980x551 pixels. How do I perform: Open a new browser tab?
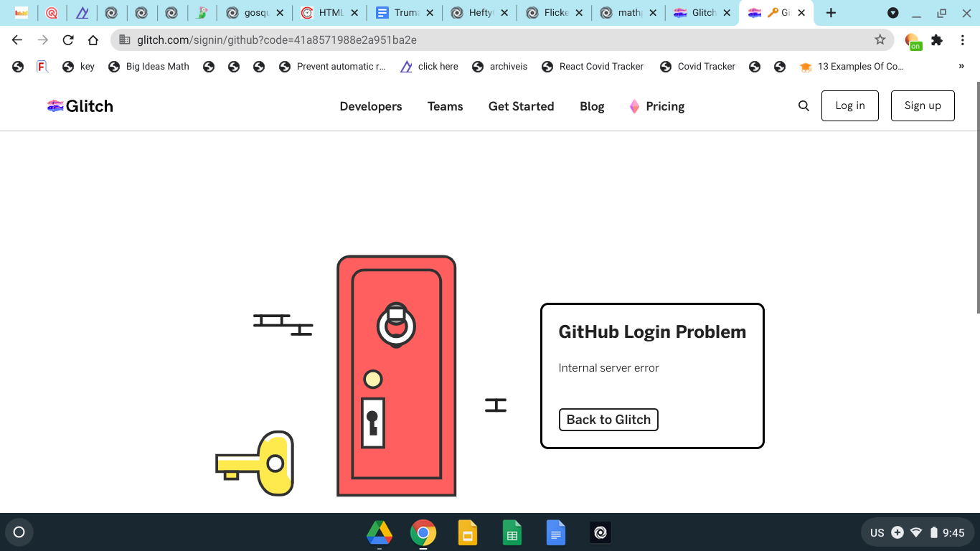pyautogui.click(x=831, y=13)
